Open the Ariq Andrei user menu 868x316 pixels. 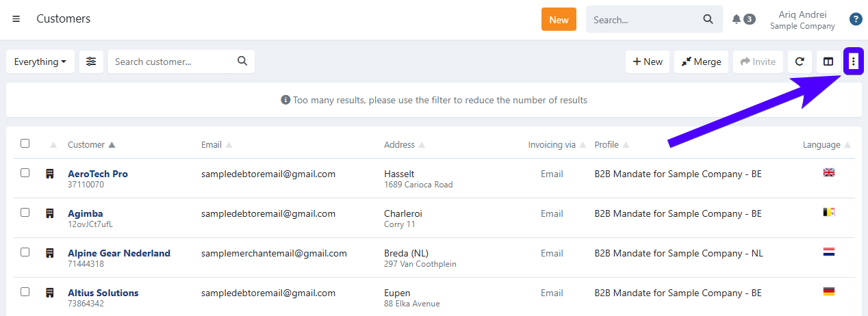802,19
